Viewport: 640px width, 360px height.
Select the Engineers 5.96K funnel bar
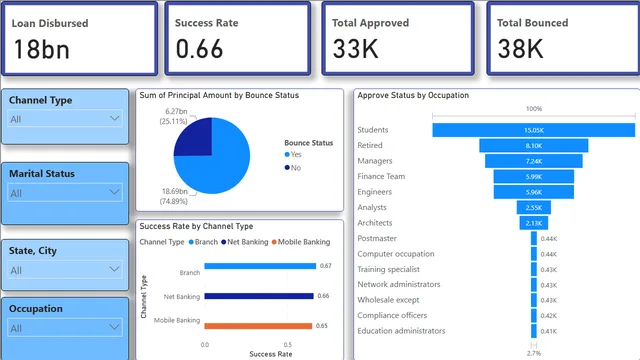[533, 192]
